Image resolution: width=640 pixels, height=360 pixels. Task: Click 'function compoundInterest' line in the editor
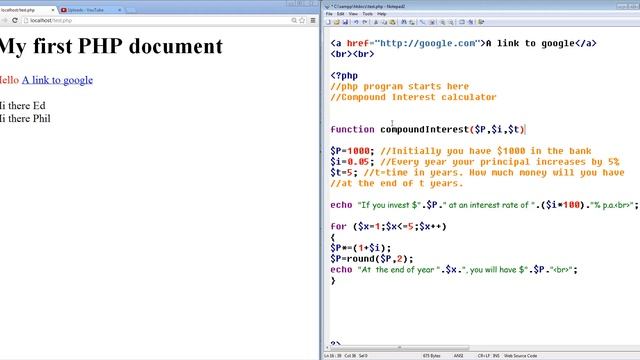(x=427, y=129)
